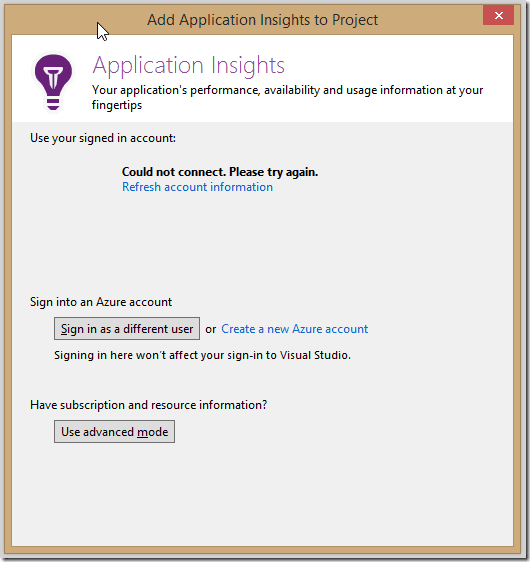
Task: Click Have subscription and resource information label
Action: click(148, 405)
